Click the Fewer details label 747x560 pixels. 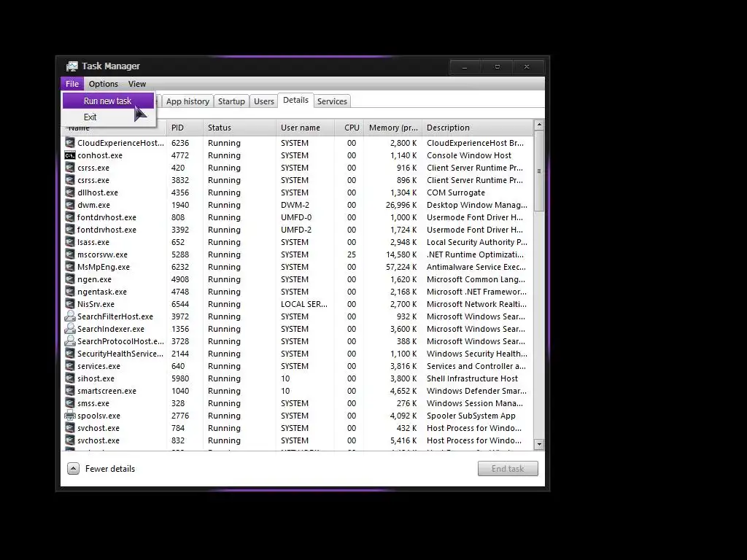pos(110,469)
